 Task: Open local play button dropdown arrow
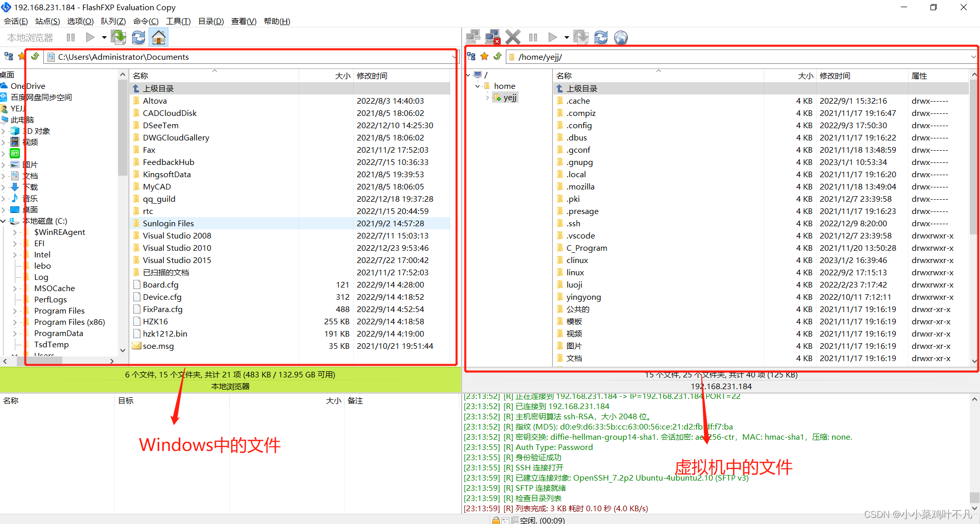104,37
